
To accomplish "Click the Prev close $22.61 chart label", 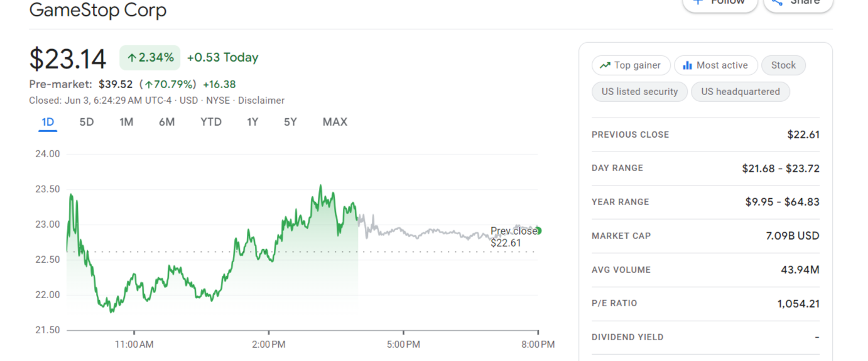I will coord(514,237).
